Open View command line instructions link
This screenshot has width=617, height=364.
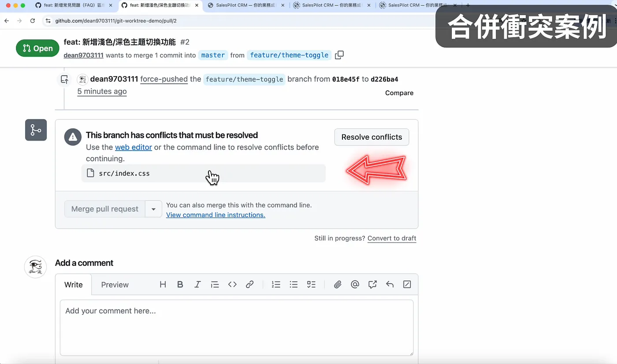point(216,215)
